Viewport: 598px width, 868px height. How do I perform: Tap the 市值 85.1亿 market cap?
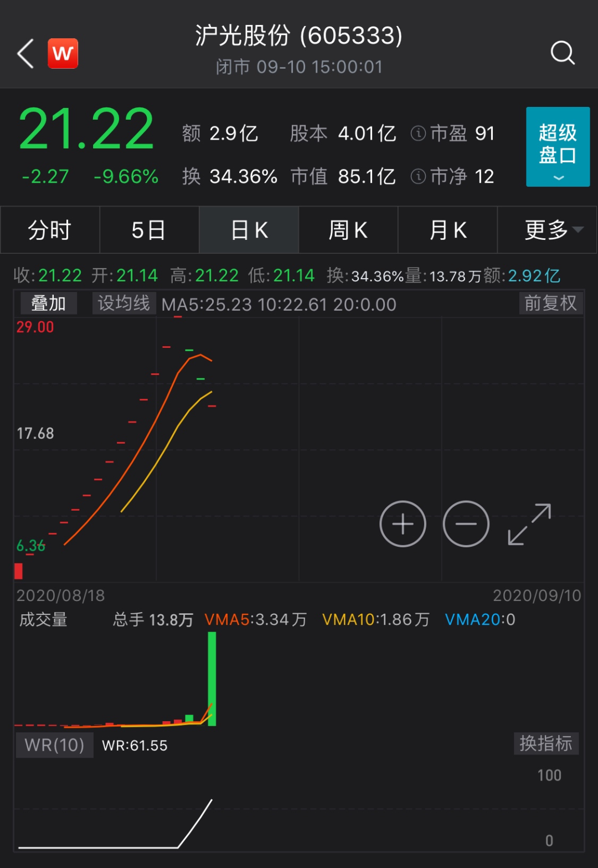click(x=343, y=176)
